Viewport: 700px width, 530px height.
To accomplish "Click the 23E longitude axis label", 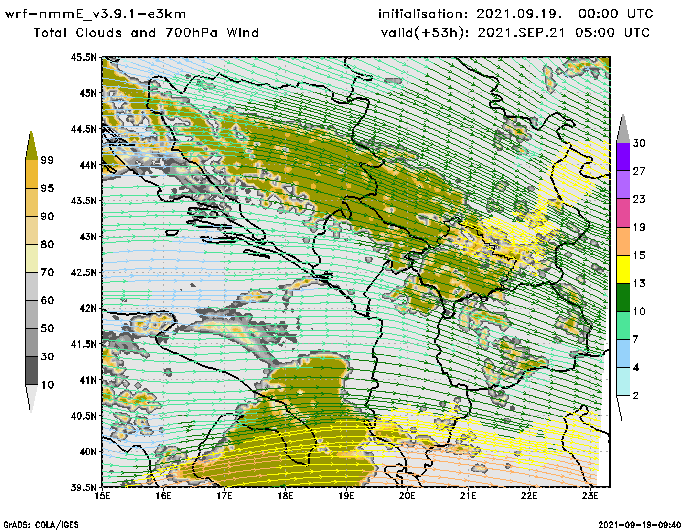I will point(590,496).
